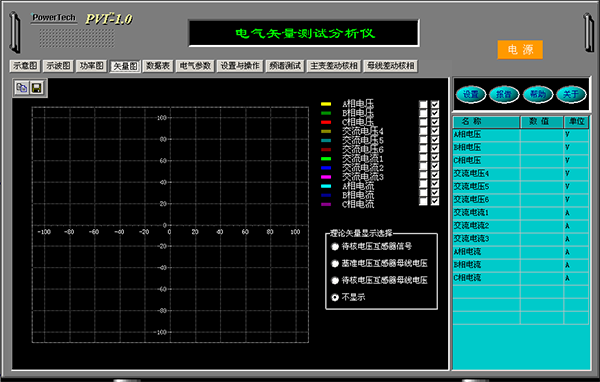This screenshot has width=600, height=382.
Task: Open the 数据表 tab
Action: point(158,66)
